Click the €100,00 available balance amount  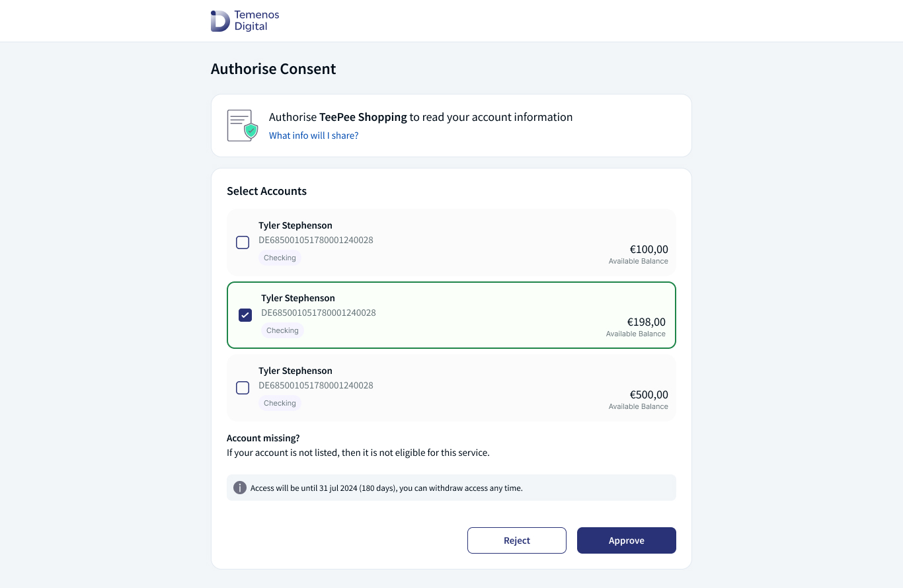(648, 249)
